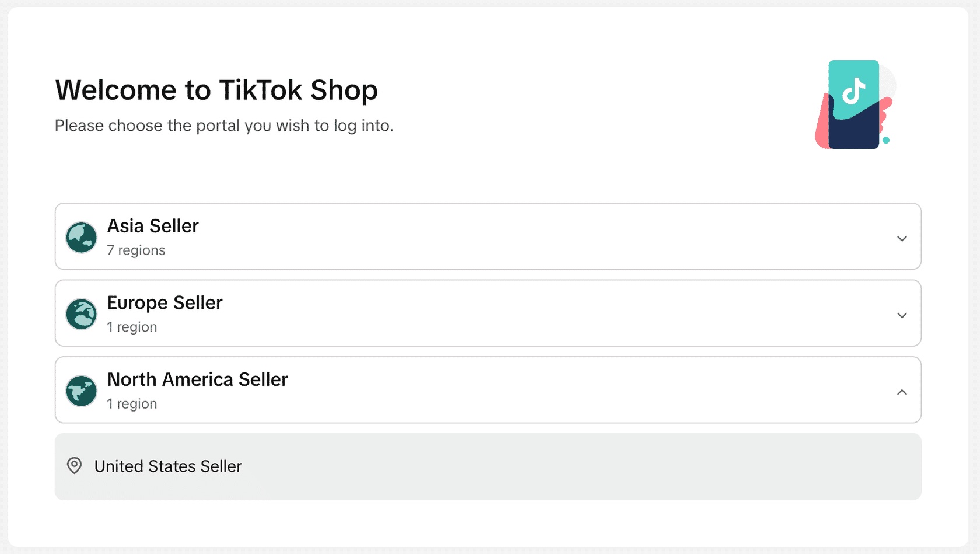Click the North America Seller title

click(197, 379)
